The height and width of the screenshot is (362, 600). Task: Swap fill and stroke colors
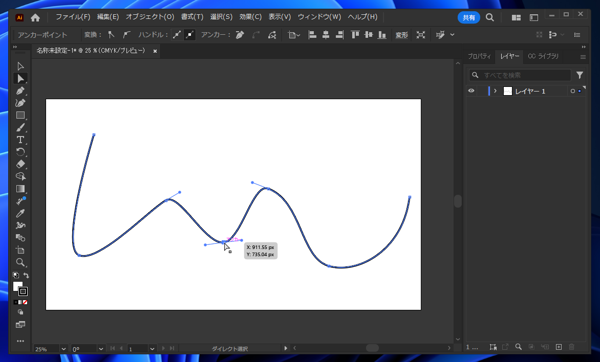pyautogui.click(x=26, y=275)
